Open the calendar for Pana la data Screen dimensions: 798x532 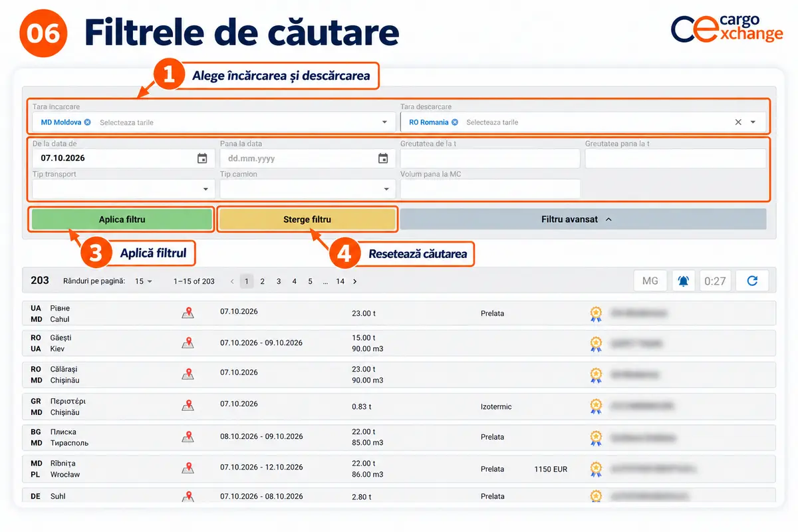tap(383, 158)
